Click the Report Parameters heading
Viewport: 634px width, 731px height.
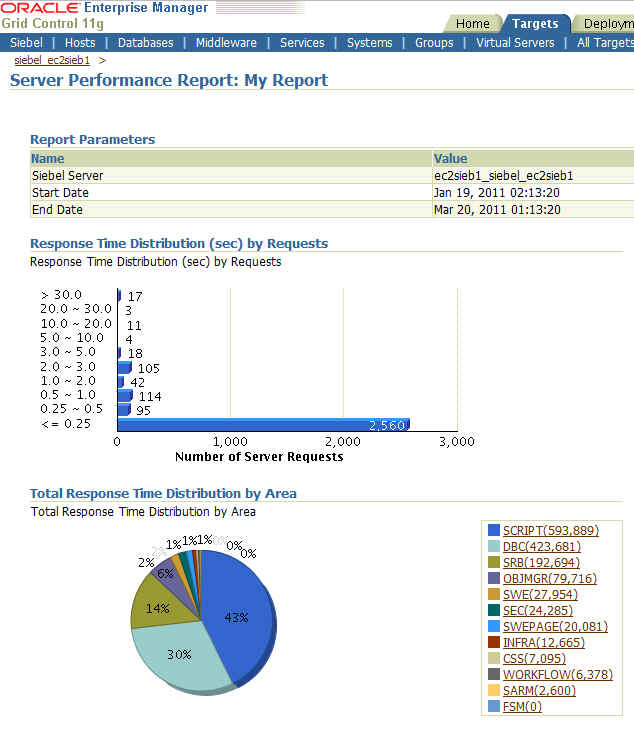point(92,139)
